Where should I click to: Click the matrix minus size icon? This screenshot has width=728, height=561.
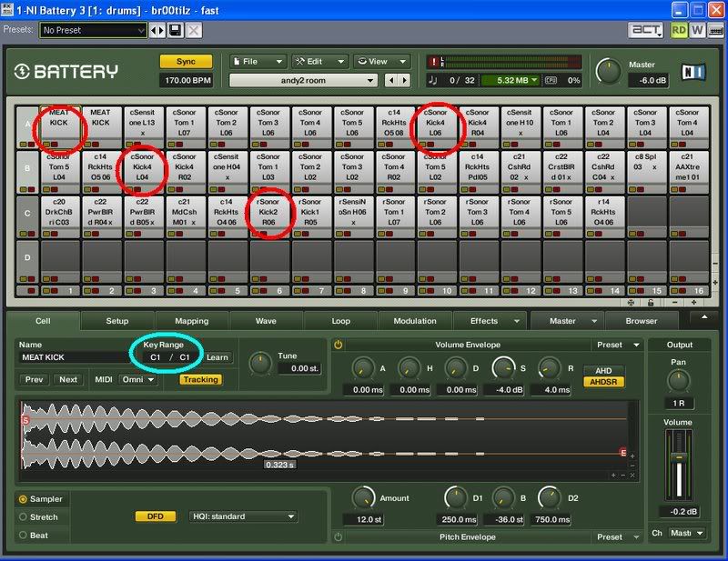click(674, 303)
